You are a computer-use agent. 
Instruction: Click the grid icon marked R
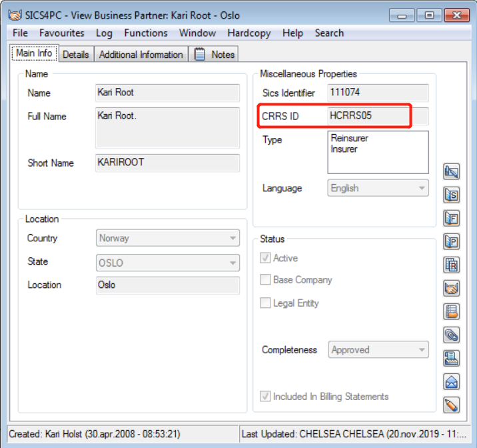(452, 265)
